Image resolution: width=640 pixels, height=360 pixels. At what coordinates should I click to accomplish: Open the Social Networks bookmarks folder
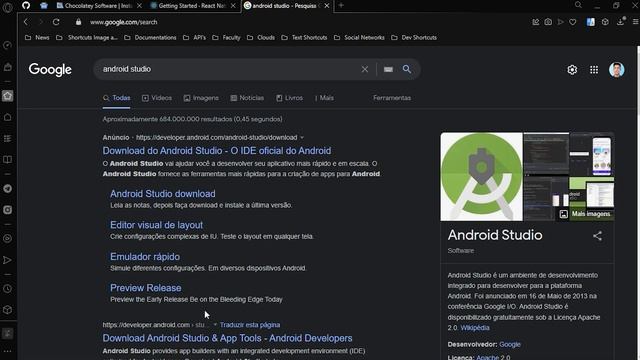click(x=359, y=38)
